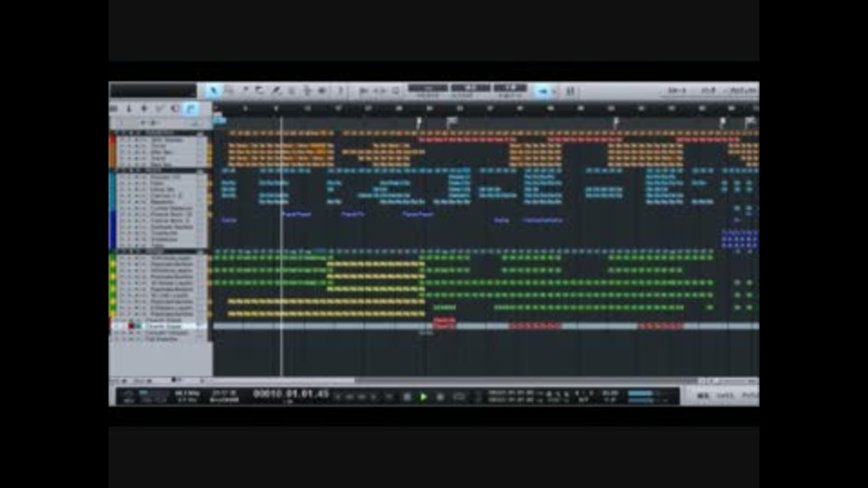868x488 pixels.
Task: Click the Stop button in the transport
Action: tap(407, 396)
